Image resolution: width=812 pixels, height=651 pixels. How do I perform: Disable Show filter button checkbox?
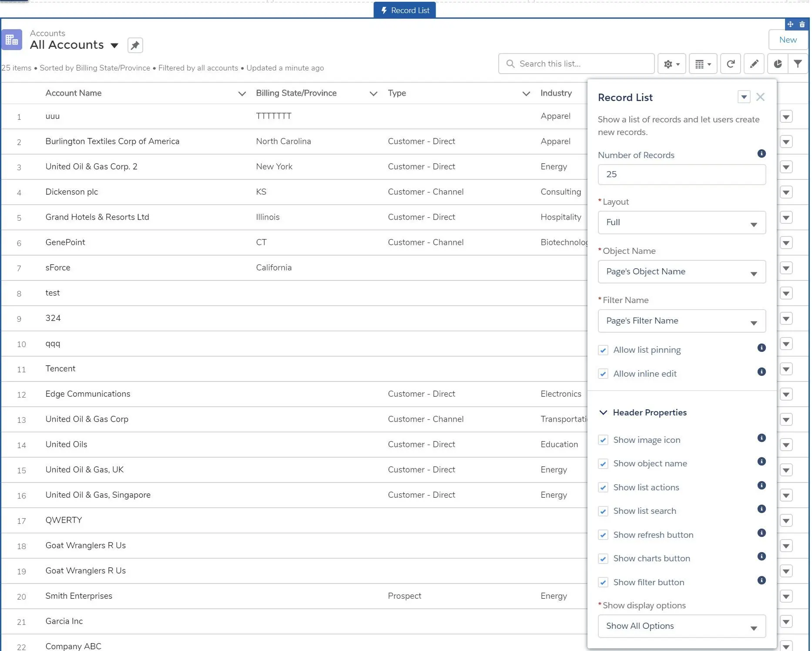[603, 583]
